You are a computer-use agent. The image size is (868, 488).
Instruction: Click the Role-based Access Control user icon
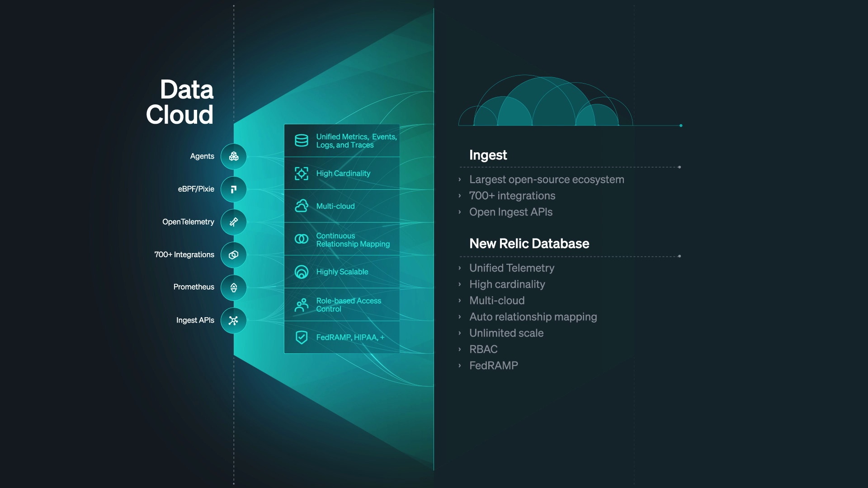click(301, 305)
